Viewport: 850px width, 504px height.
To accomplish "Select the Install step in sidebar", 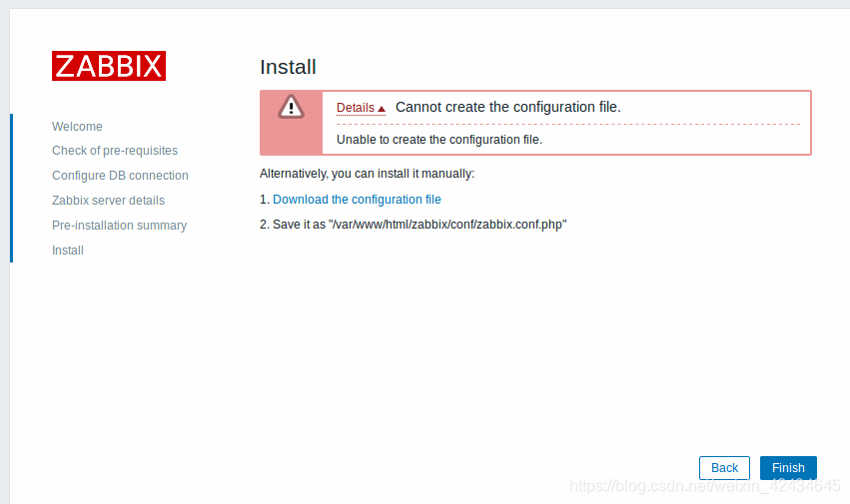I will 68,251.
